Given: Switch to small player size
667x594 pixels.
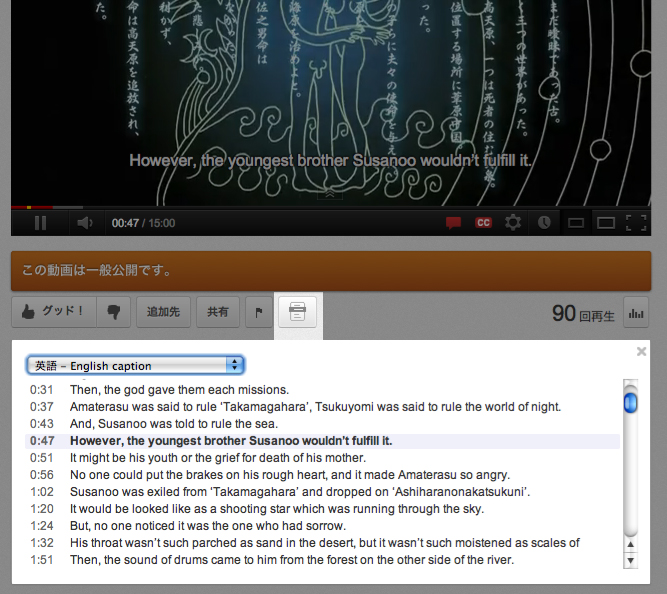Looking at the screenshot, I should click(x=576, y=223).
